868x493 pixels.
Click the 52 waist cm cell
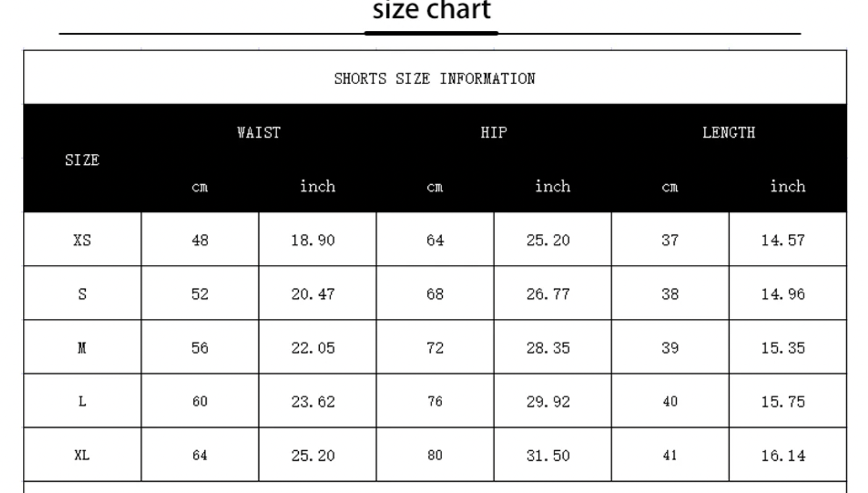click(x=199, y=293)
